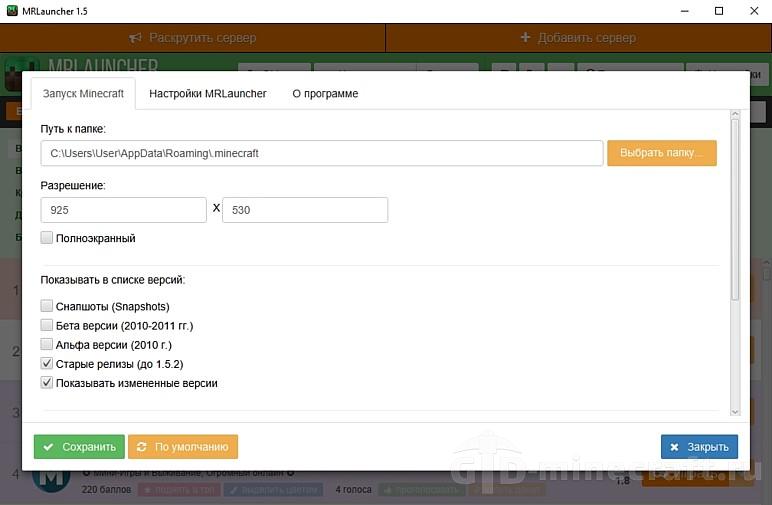This screenshot has height=505, width=772.
Task: Uncheck Старые релизы (до 1.5.2)
Action: click(47, 364)
